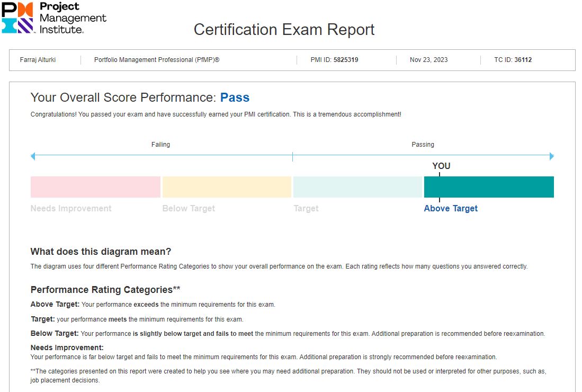The image size is (582, 392).
Task: Select the dark teal Above Target bar segment
Action: click(489, 187)
